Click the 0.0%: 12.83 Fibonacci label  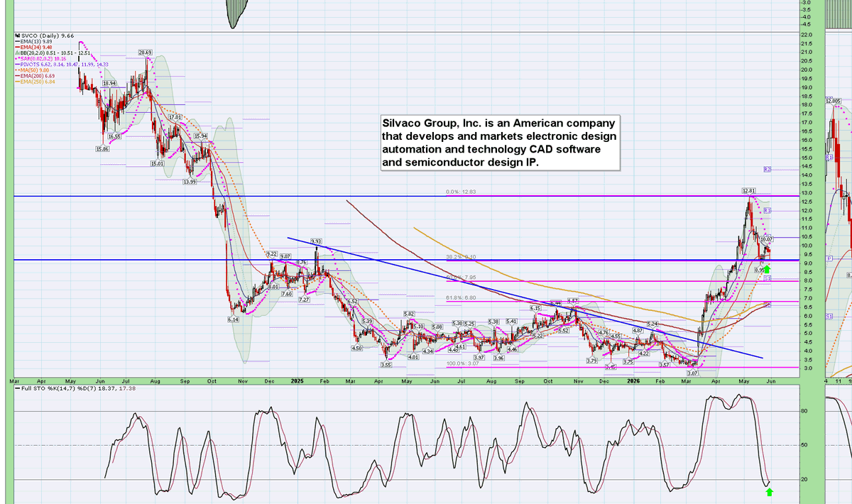point(459,192)
